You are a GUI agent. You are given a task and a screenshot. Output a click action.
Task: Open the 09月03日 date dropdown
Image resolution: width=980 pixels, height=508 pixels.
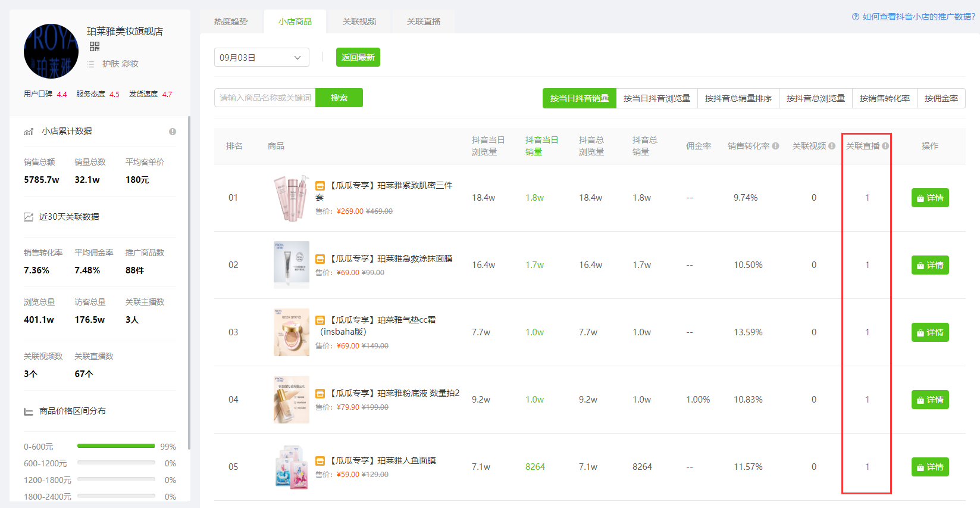click(262, 57)
